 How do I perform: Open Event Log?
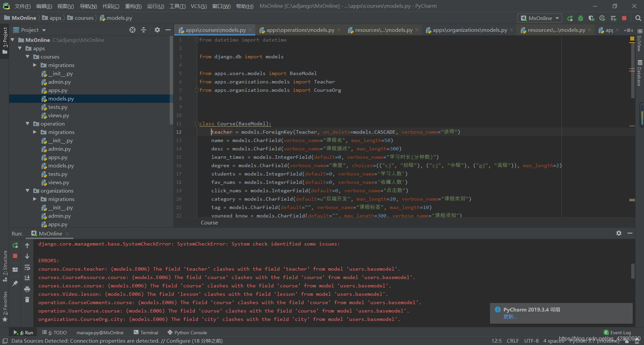click(617, 333)
